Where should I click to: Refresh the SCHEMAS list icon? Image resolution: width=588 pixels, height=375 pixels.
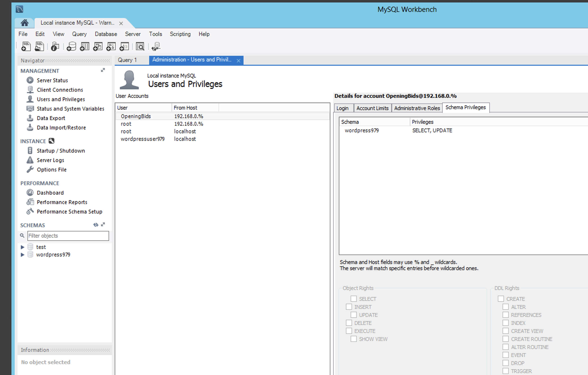point(96,225)
